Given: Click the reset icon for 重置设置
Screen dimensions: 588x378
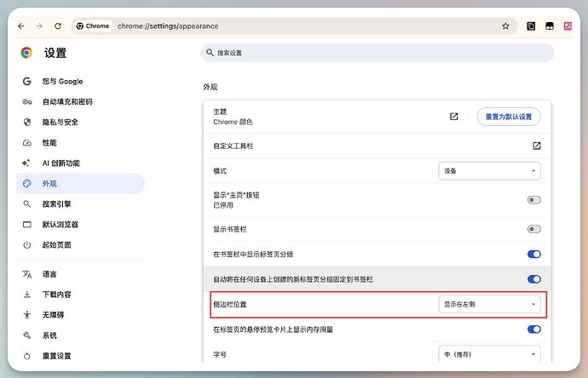Looking at the screenshot, I should (x=27, y=356).
